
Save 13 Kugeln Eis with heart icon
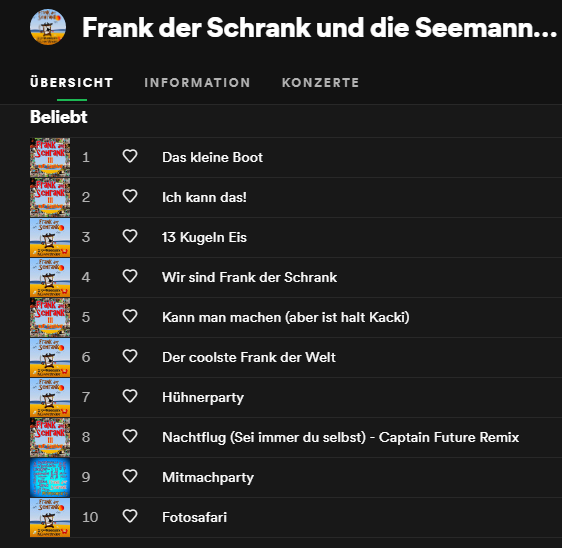pyautogui.click(x=130, y=237)
